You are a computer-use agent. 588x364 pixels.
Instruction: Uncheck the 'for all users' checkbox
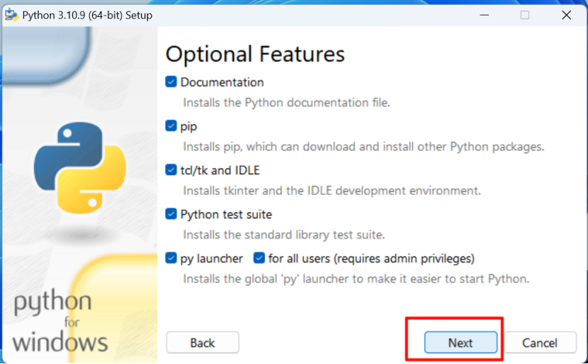pos(259,258)
